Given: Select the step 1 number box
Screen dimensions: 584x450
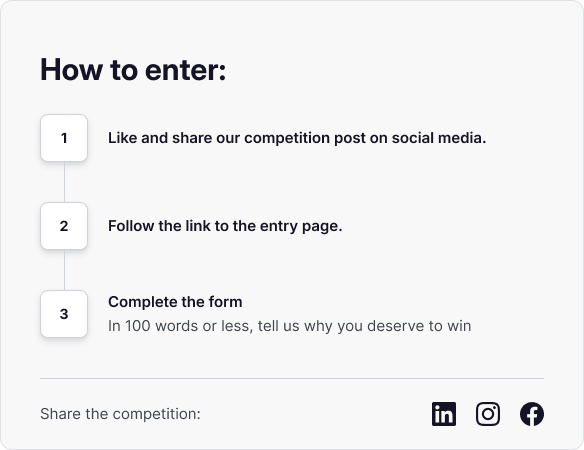Looking at the screenshot, I should pos(64,138).
